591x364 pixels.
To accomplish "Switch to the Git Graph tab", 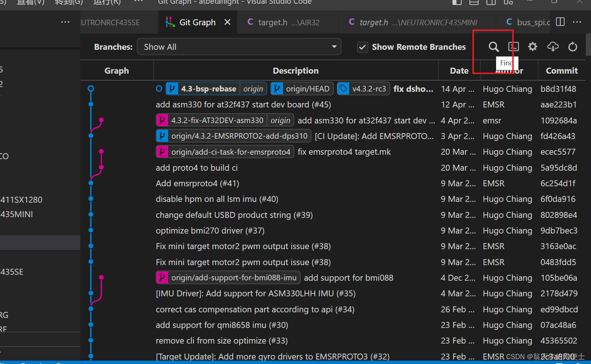I will [x=197, y=22].
